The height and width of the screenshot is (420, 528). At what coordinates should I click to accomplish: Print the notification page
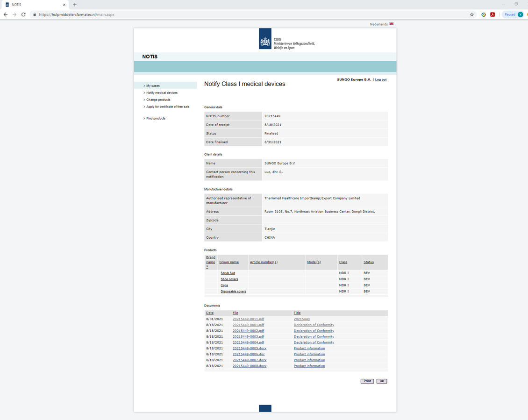coord(367,381)
